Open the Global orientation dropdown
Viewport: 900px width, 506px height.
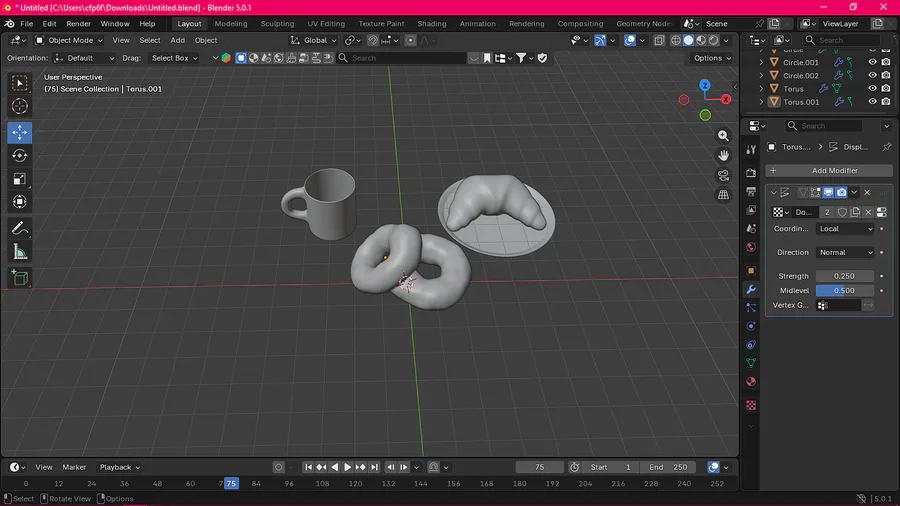click(x=313, y=40)
